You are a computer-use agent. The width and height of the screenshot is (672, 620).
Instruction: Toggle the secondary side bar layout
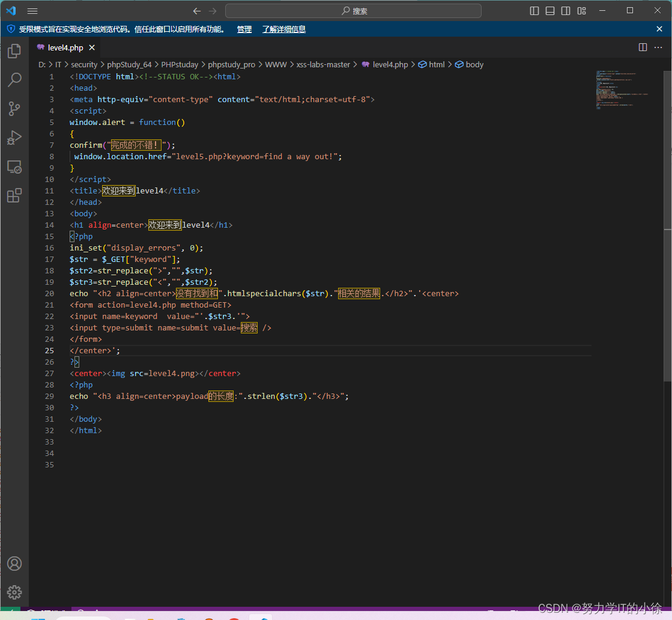pos(566,11)
